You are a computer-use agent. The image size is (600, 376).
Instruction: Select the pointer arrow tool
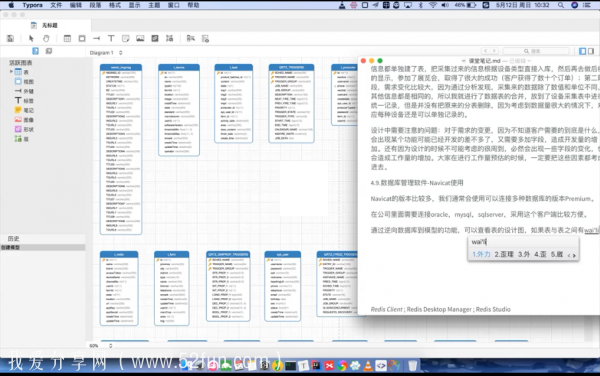point(31,38)
